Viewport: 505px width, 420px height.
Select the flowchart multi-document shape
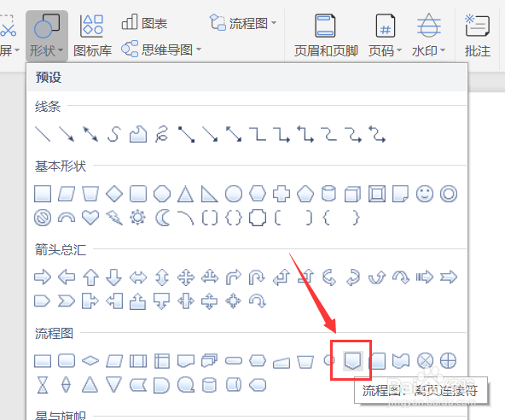pos(209,361)
